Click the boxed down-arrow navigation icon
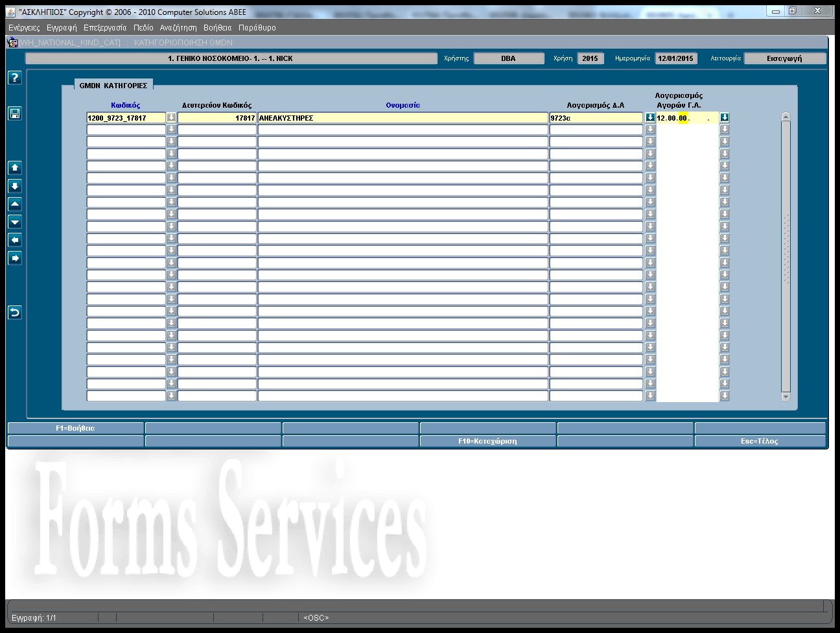The height and width of the screenshot is (633, 840). [15, 185]
